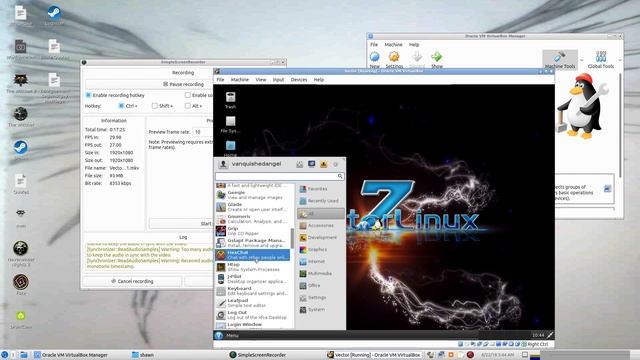Launch Grip CD ripper from the list

[x=253, y=231]
